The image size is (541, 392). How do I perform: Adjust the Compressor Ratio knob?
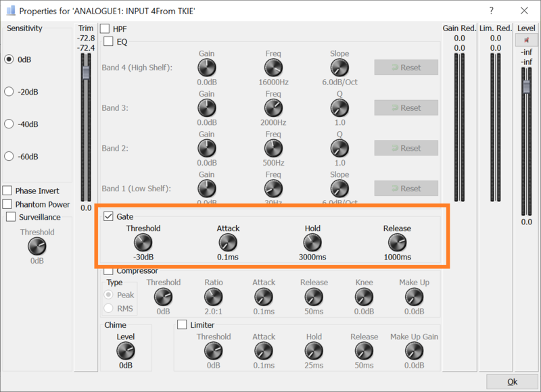(213, 295)
